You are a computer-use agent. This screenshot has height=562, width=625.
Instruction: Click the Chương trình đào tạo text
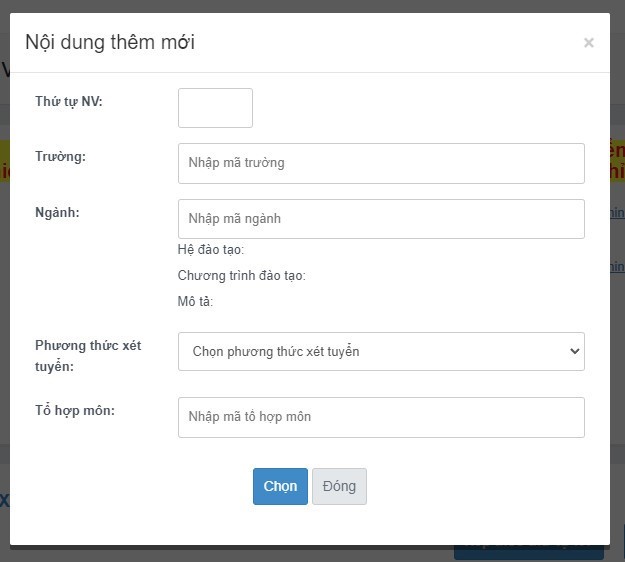[x=242, y=276]
